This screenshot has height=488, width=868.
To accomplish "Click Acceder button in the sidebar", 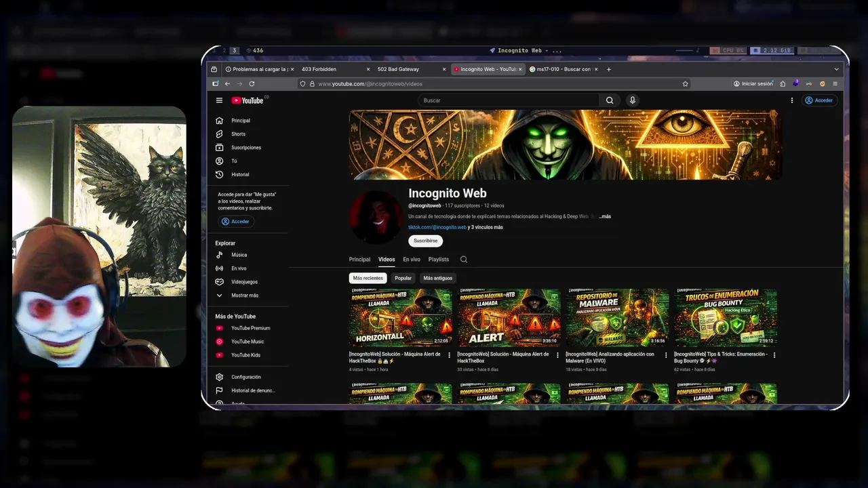I will (x=235, y=222).
